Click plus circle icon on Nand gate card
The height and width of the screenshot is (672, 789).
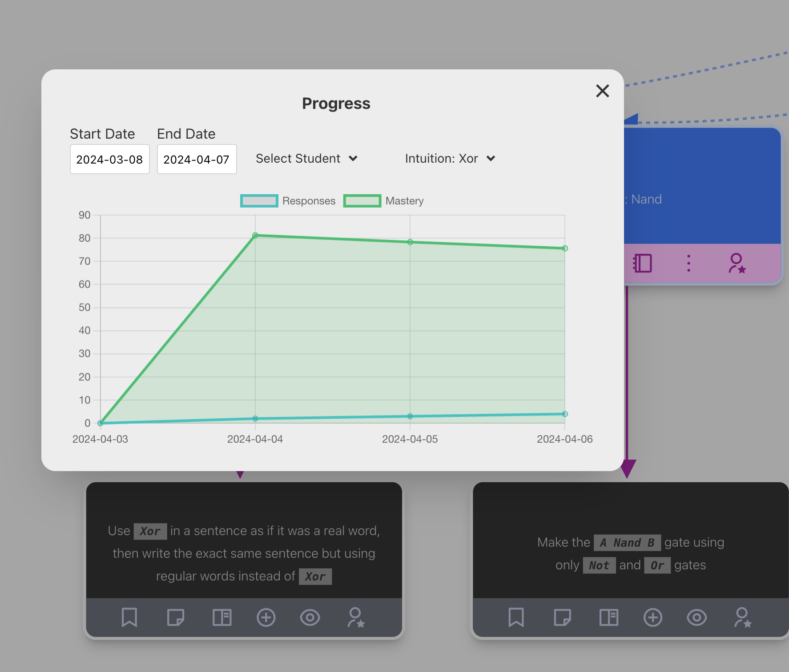(653, 617)
